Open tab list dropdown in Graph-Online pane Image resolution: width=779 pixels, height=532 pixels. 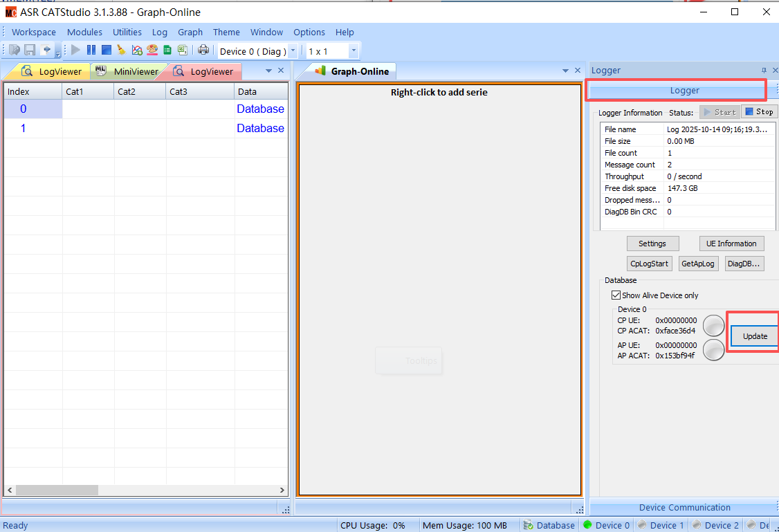click(565, 71)
